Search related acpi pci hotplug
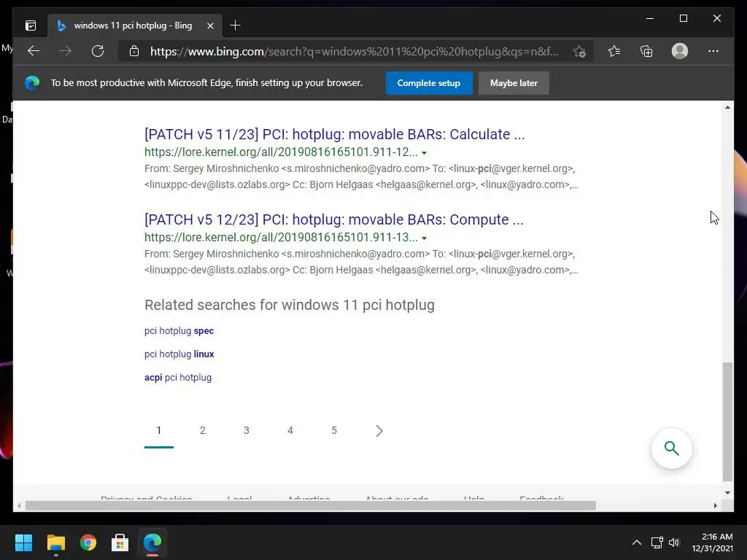The image size is (747, 560). tap(178, 377)
